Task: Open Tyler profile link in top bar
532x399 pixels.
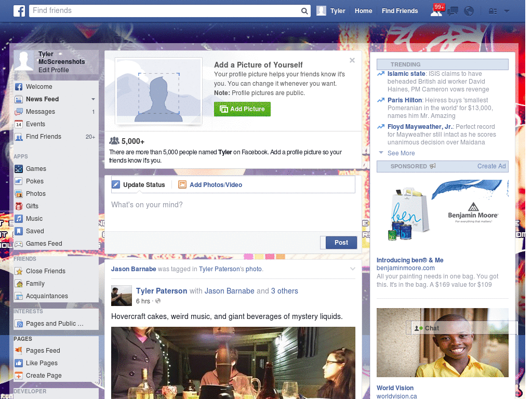Action: (x=338, y=11)
